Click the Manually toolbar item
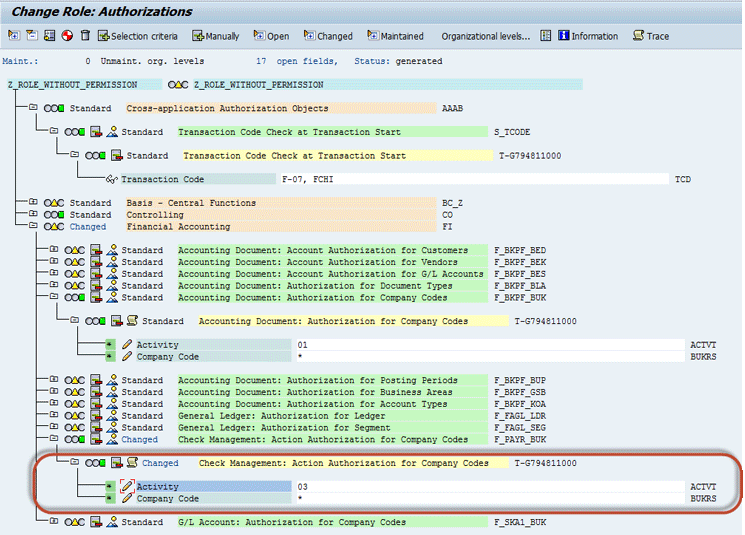The image size is (745, 535). pyautogui.click(x=215, y=36)
